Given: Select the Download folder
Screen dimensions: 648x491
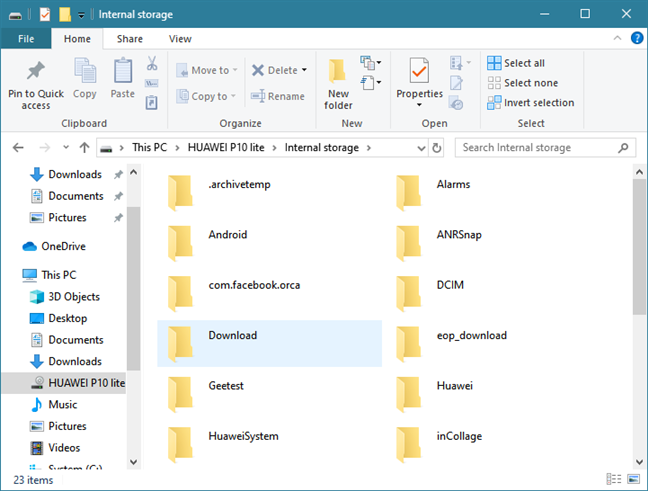Looking at the screenshot, I should pos(269,343).
